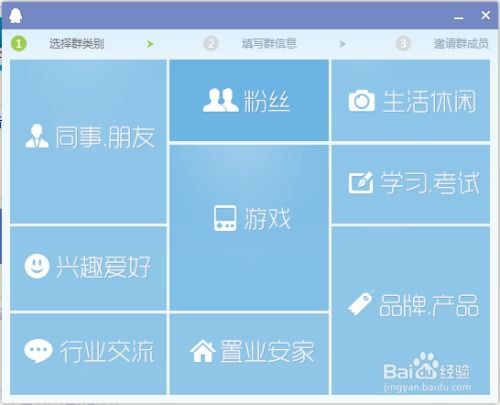Click the QQ penguin logo in title bar
The height and width of the screenshot is (405, 500).
tap(16, 16)
